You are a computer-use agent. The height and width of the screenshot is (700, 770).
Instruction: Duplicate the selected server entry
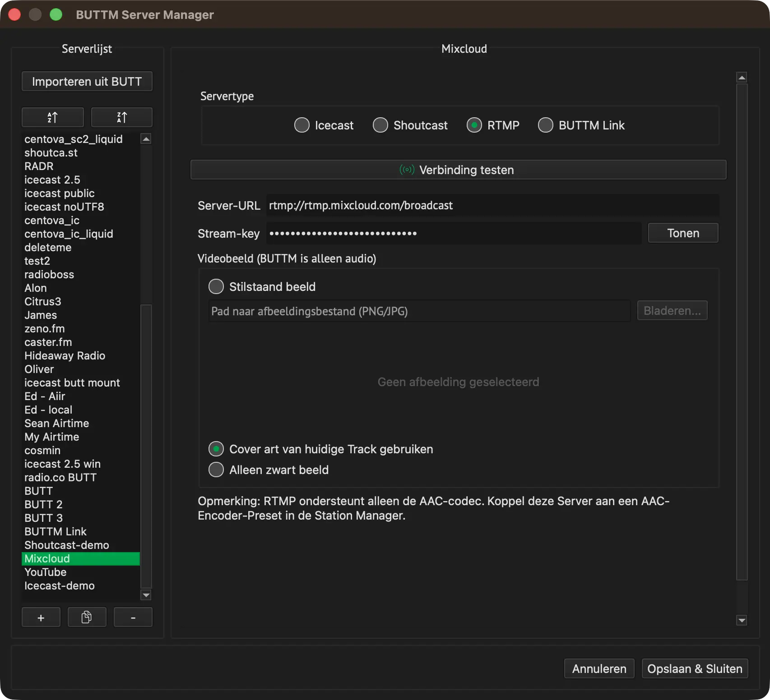(x=87, y=617)
